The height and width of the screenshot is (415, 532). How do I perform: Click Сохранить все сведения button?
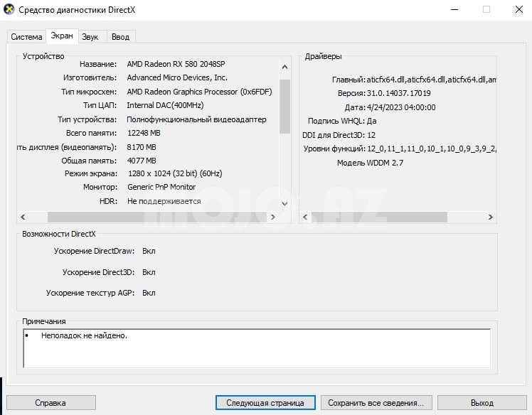tap(376, 403)
